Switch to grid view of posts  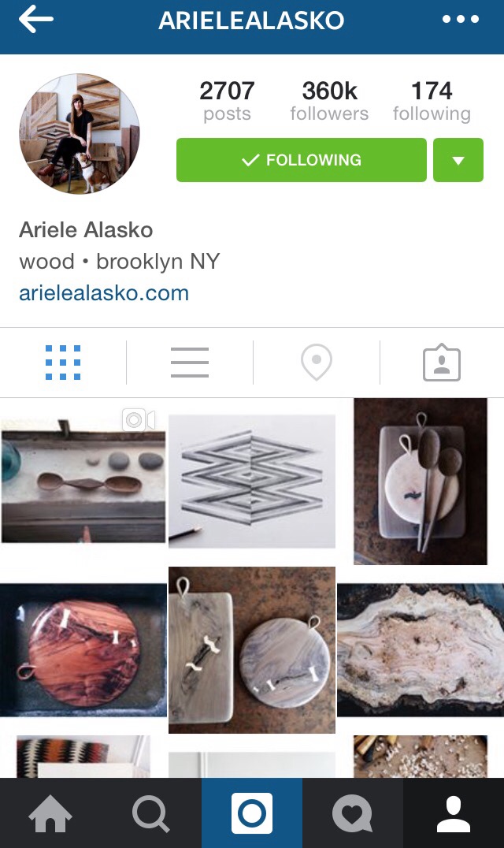point(63,363)
